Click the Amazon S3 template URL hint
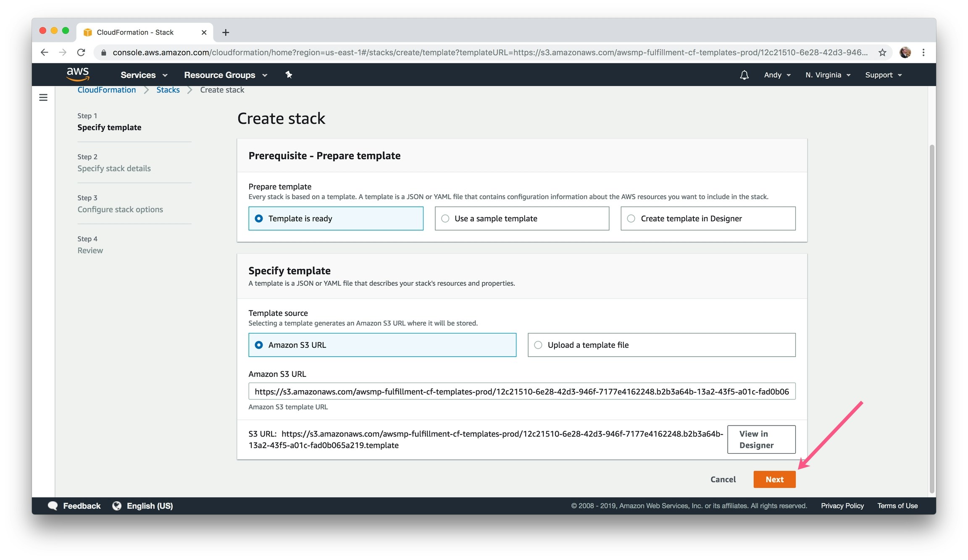The image size is (968, 560). point(288,407)
